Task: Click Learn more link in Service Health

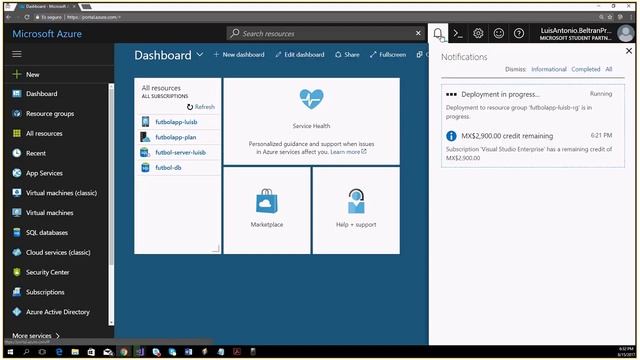Action: coord(348,152)
